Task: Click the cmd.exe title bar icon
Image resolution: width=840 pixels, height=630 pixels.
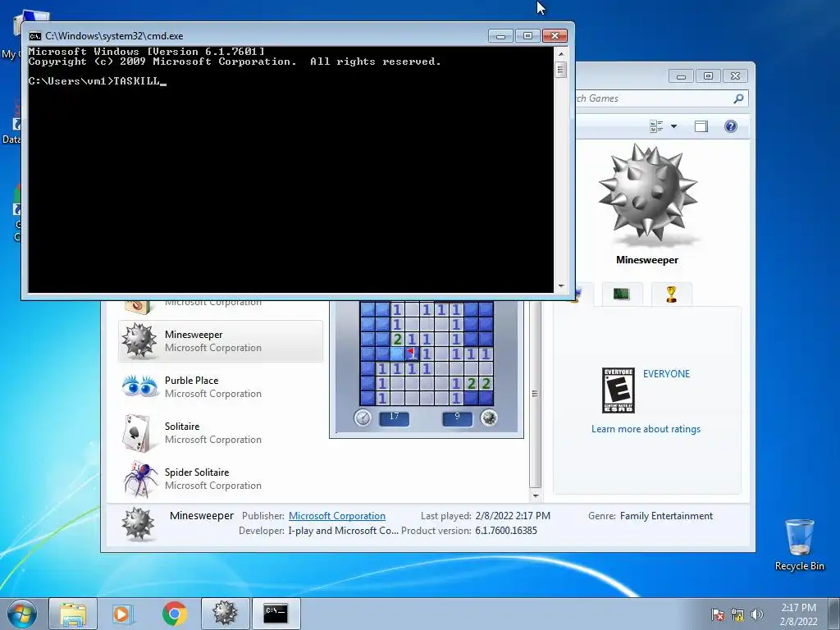Action: (x=34, y=36)
